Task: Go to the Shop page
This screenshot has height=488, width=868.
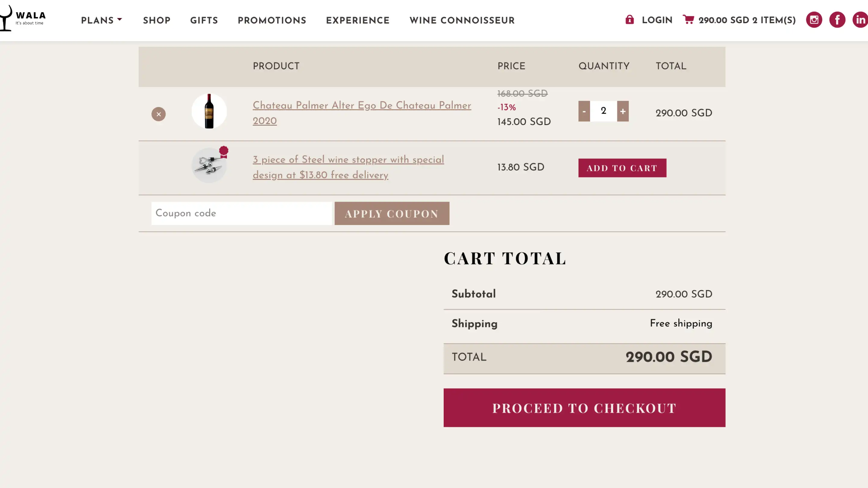Action: click(x=157, y=20)
